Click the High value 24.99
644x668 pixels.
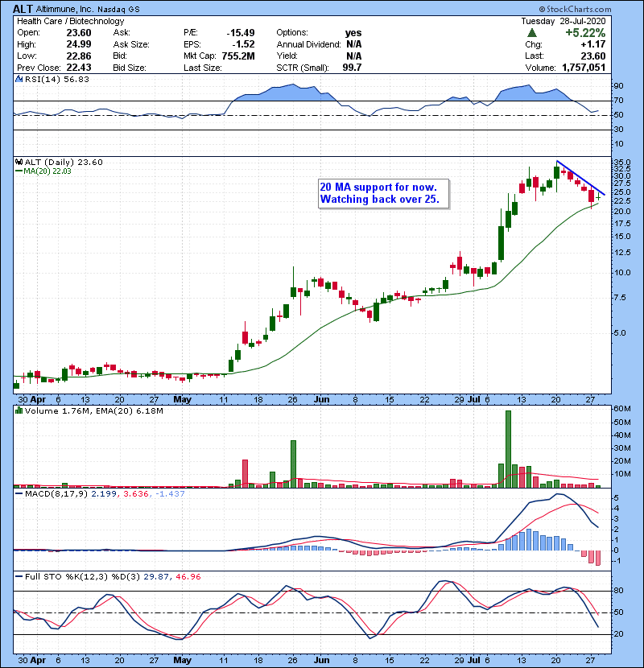(x=79, y=44)
